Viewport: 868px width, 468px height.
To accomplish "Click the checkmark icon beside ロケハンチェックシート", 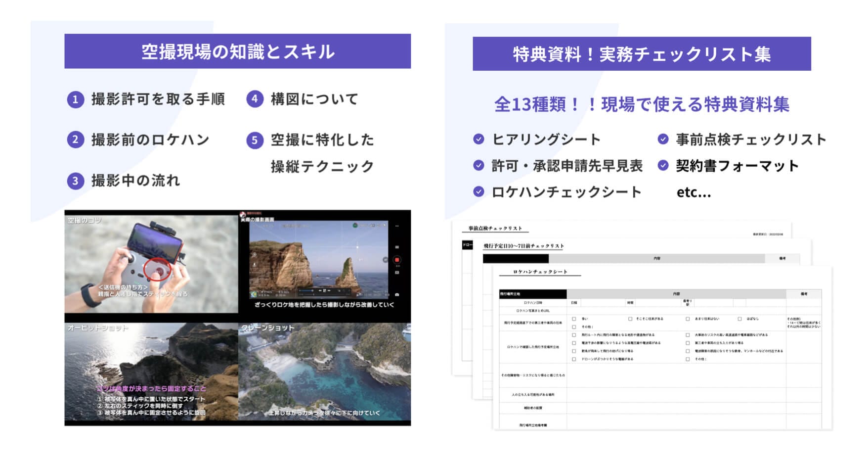I will tap(478, 192).
